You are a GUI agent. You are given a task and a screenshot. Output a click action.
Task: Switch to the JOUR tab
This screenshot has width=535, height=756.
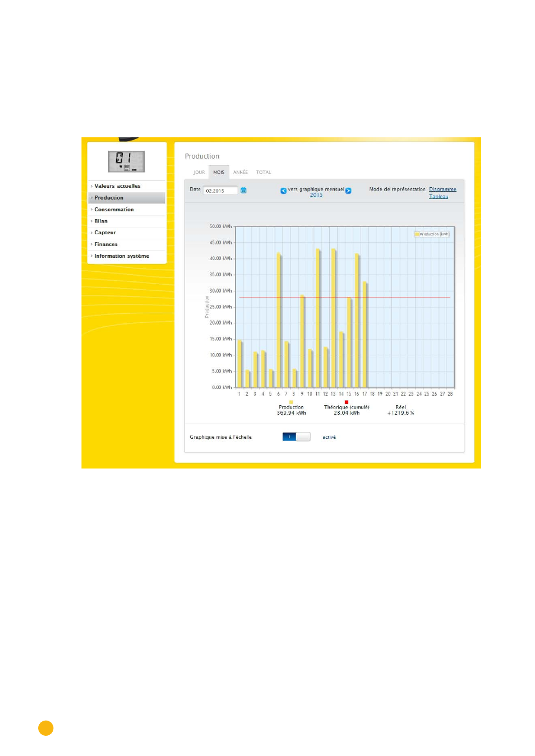tap(199, 173)
